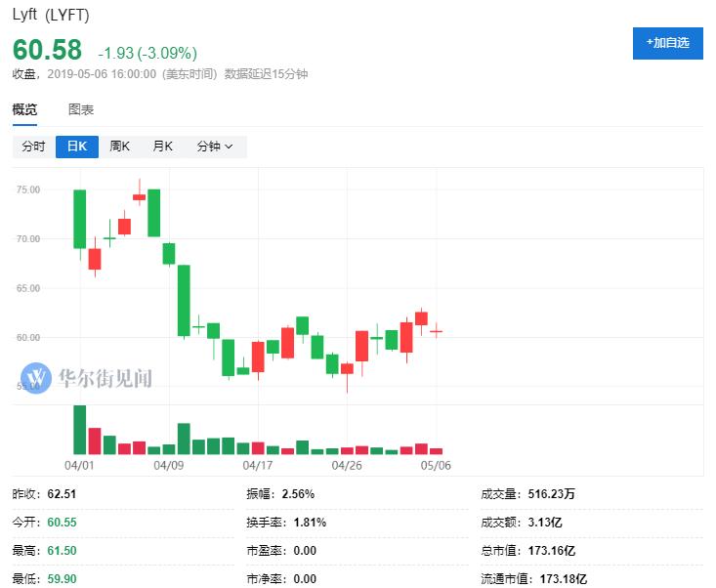Click the 04/01 volume bar
This screenshot has width=716, height=588.
80,430
